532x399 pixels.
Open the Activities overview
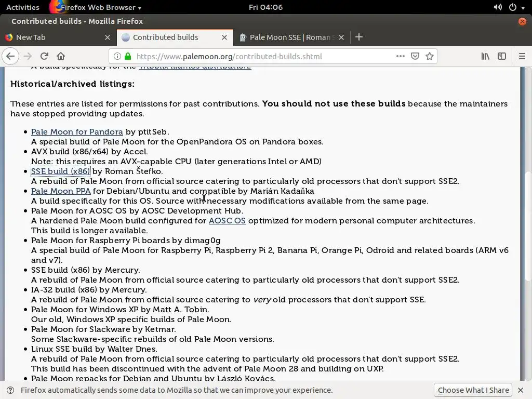(23, 7)
